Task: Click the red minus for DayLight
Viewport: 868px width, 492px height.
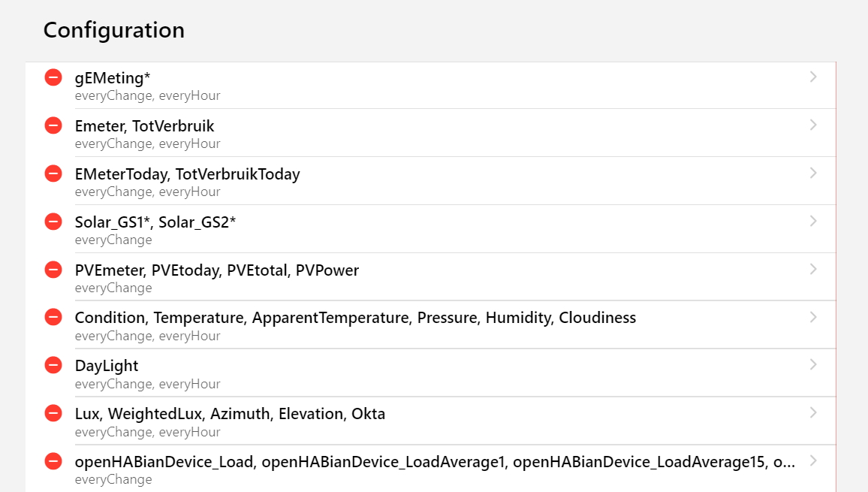Action: click(53, 365)
